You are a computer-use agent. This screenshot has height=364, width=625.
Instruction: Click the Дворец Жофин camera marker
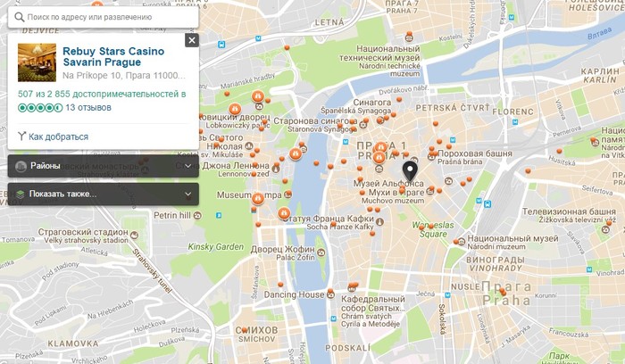[321, 252]
